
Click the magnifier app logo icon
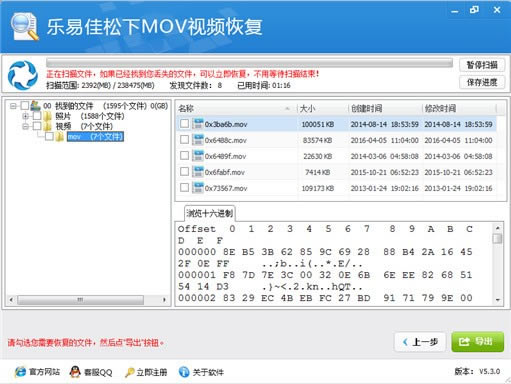tap(24, 26)
